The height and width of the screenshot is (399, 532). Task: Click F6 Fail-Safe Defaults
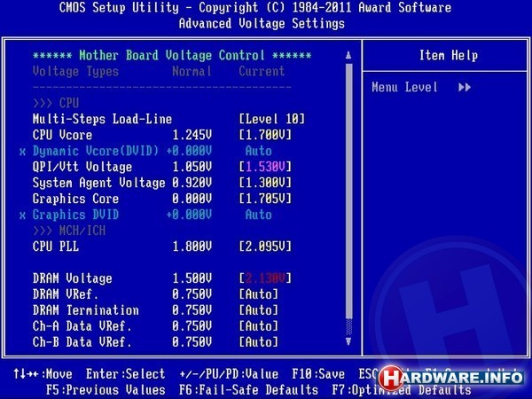click(248, 389)
